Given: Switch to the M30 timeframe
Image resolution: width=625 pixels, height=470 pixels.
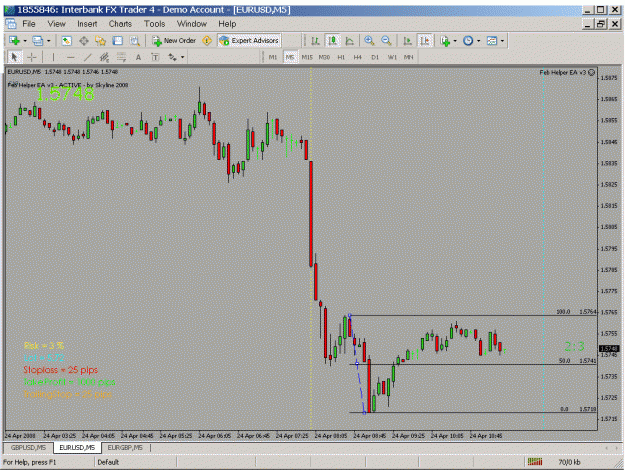Looking at the screenshot, I should [x=324, y=57].
